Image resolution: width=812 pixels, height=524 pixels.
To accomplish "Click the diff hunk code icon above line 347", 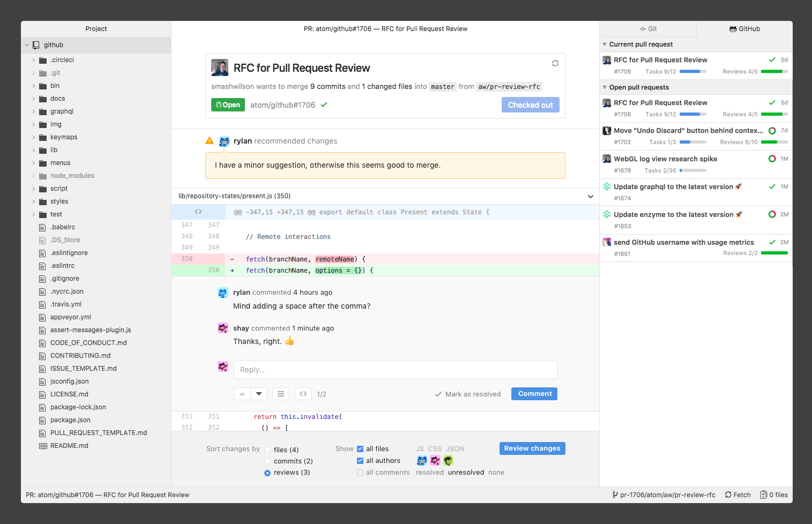I will coord(198,212).
